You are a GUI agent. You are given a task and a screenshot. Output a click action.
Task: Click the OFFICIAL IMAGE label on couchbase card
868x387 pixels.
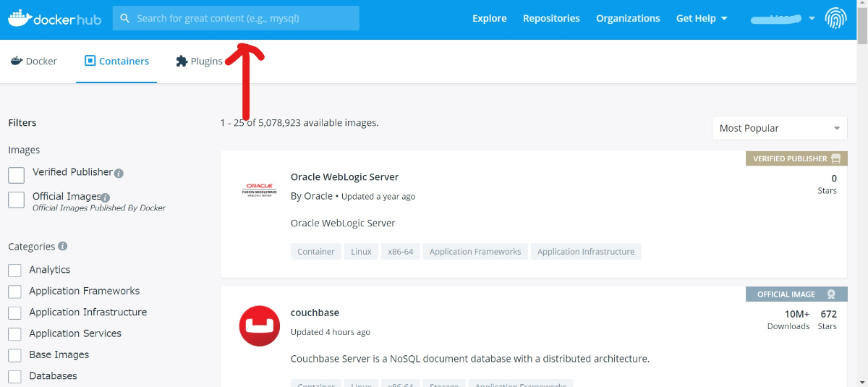click(x=786, y=294)
